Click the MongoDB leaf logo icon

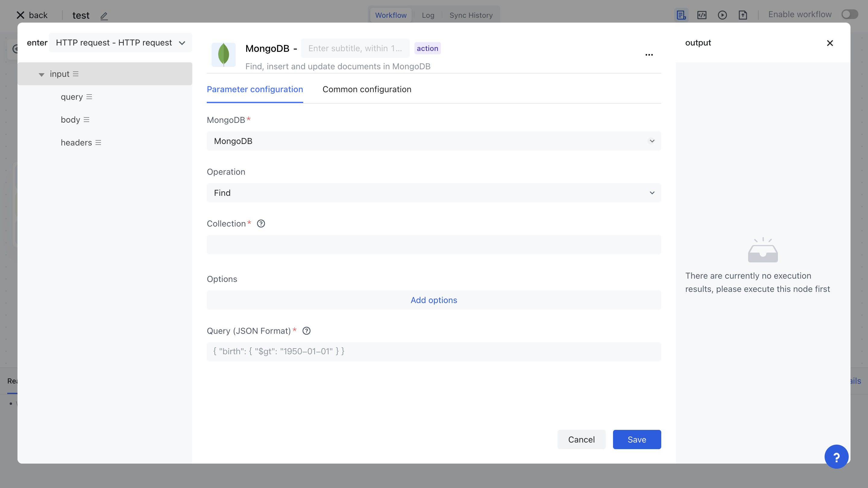tap(223, 55)
